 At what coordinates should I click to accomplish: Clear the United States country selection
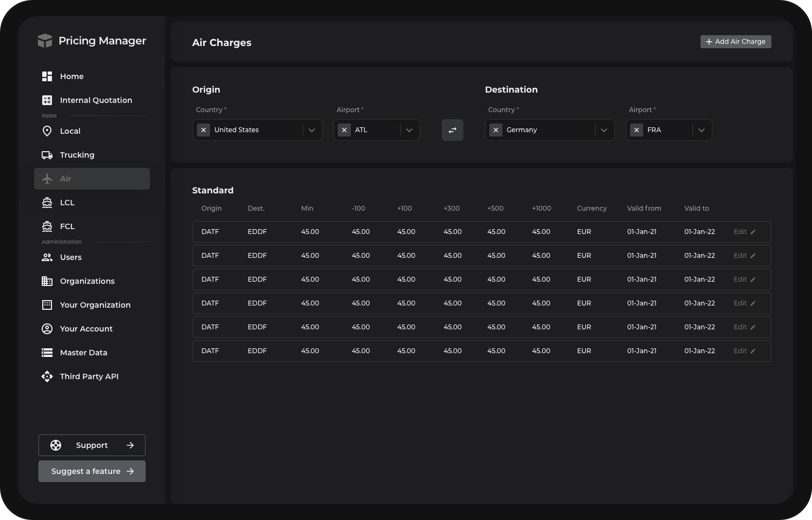[203, 130]
